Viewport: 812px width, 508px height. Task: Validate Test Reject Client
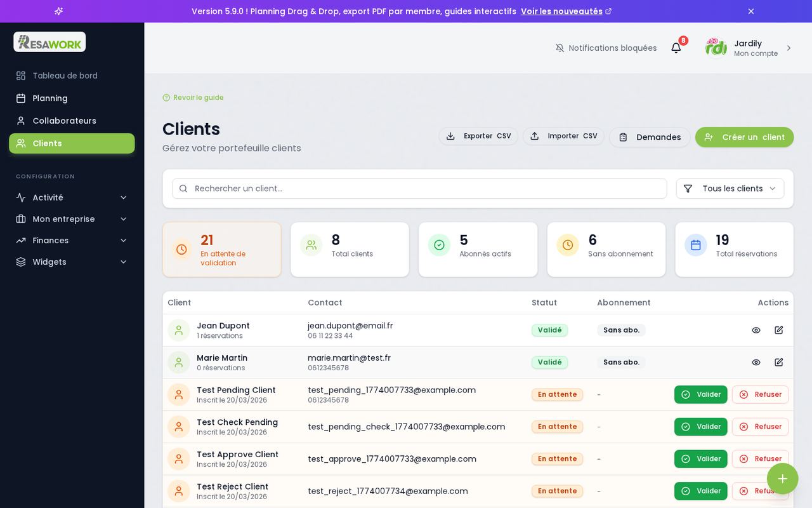pyautogui.click(x=700, y=491)
